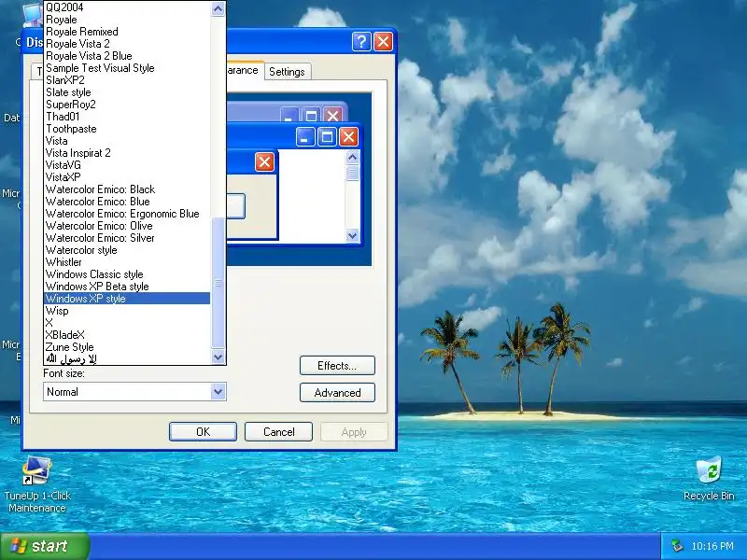Select highlighted Windows XP style
The image size is (747, 560).
point(127,299)
